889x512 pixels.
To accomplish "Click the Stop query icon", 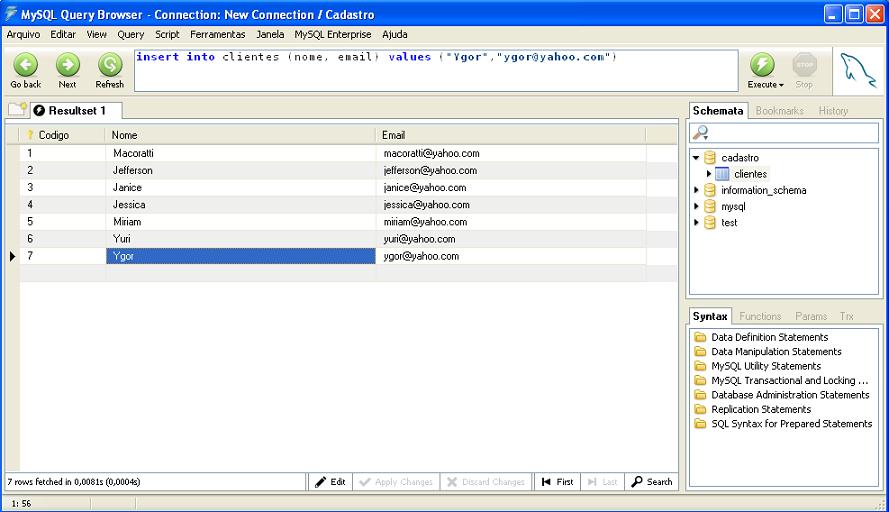I will 804,65.
